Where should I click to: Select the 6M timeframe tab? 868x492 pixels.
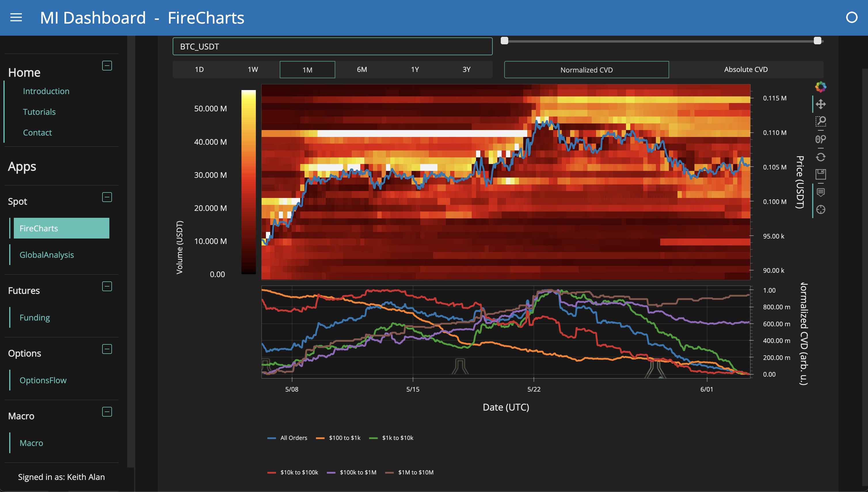point(362,70)
